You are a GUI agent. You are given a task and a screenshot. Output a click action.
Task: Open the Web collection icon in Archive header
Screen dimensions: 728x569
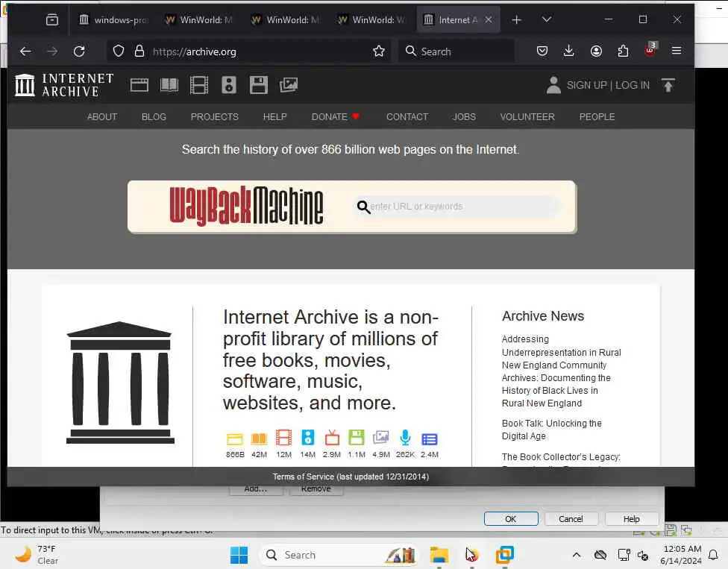pyautogui.click(x=139, y=86)
